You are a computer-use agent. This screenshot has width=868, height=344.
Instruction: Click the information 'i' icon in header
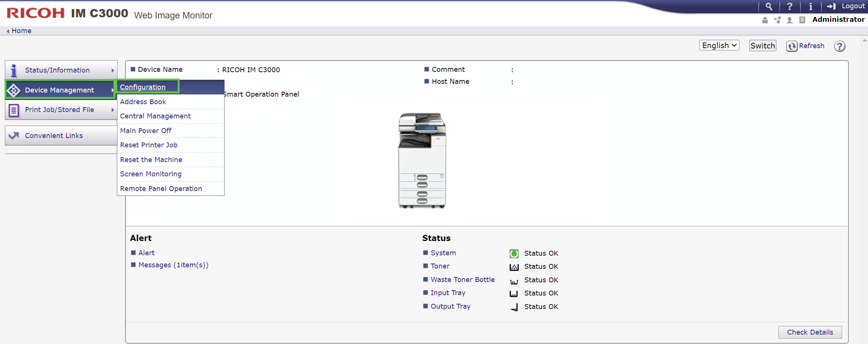coord(810,6)
